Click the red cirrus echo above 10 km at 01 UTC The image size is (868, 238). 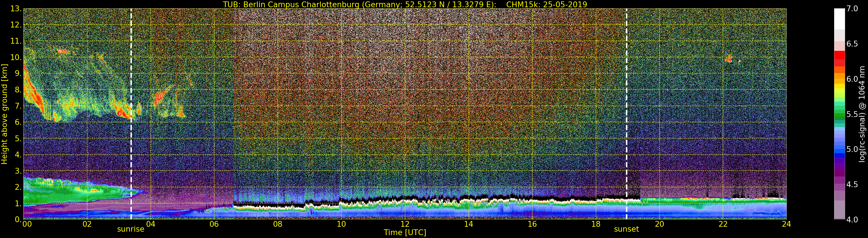coord(63,51)
